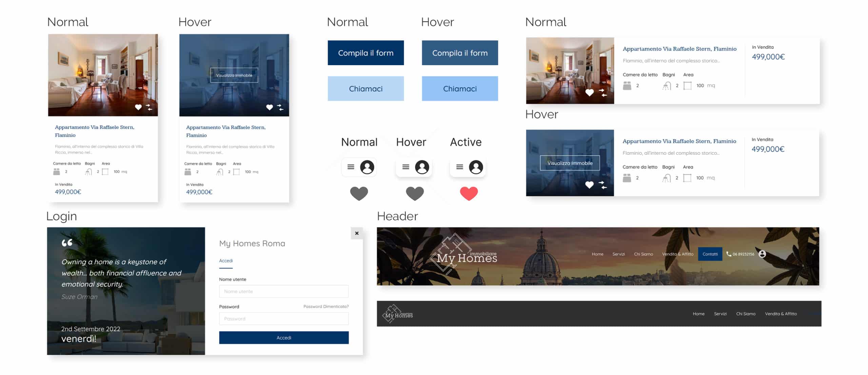Click the heart icon on the hover-state horizontal listing
Image resolution: width=868 pixels, height=375 pixels.
590,185
